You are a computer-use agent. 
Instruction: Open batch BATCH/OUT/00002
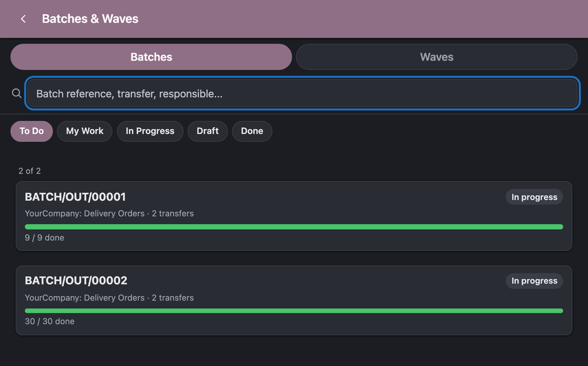click(293, 300)
